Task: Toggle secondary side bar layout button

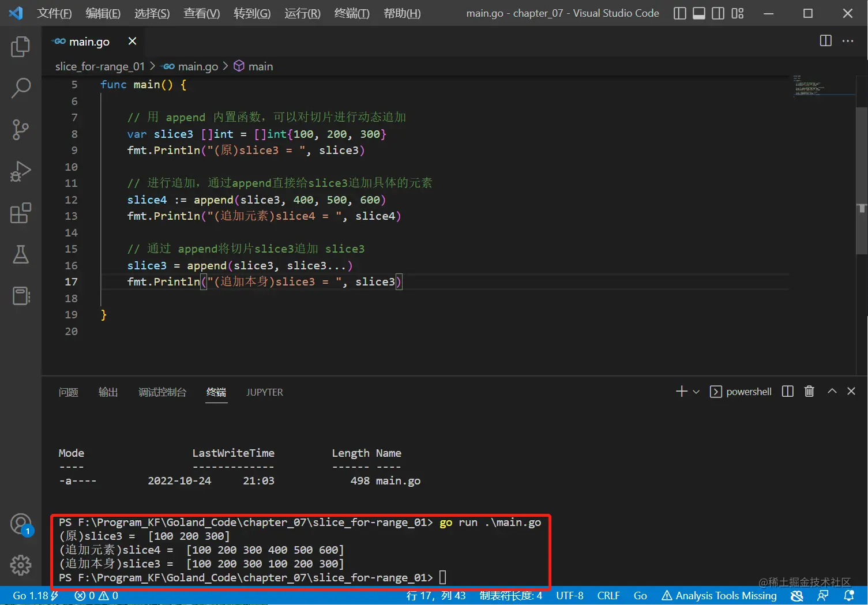Action: pos(718,13)
